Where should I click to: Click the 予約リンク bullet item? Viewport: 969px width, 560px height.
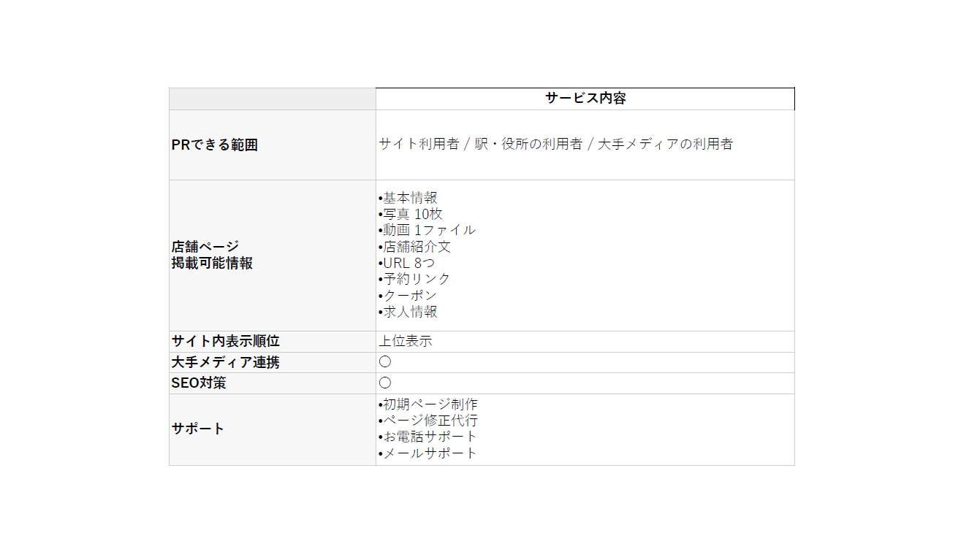tap(415, 279)
